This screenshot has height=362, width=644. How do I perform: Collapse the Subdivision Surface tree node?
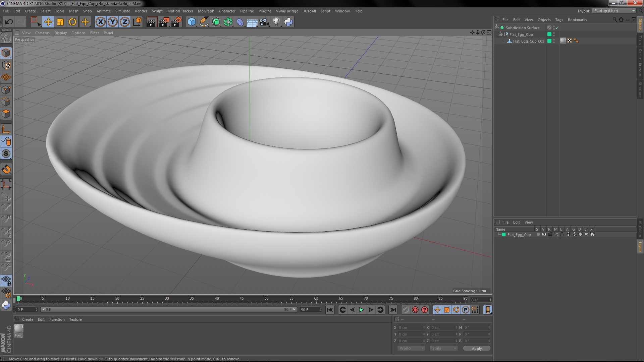click(497, 28)
